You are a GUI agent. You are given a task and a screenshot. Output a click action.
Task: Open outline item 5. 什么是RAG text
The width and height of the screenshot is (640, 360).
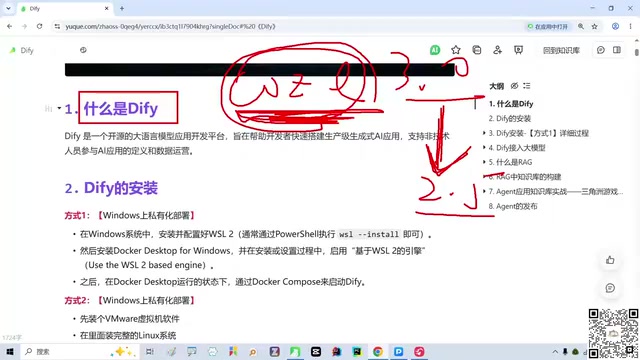[511, 162]
